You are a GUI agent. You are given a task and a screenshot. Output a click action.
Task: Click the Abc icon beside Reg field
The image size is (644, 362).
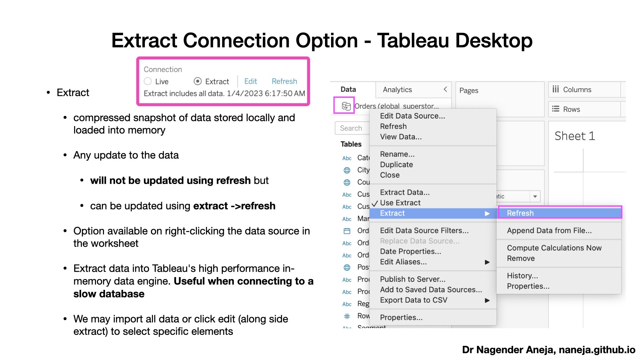(x=347, y=304)
